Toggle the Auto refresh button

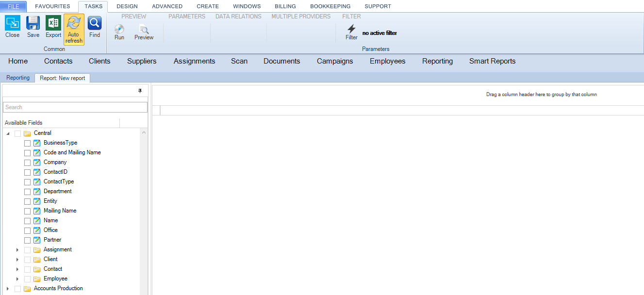74,29
